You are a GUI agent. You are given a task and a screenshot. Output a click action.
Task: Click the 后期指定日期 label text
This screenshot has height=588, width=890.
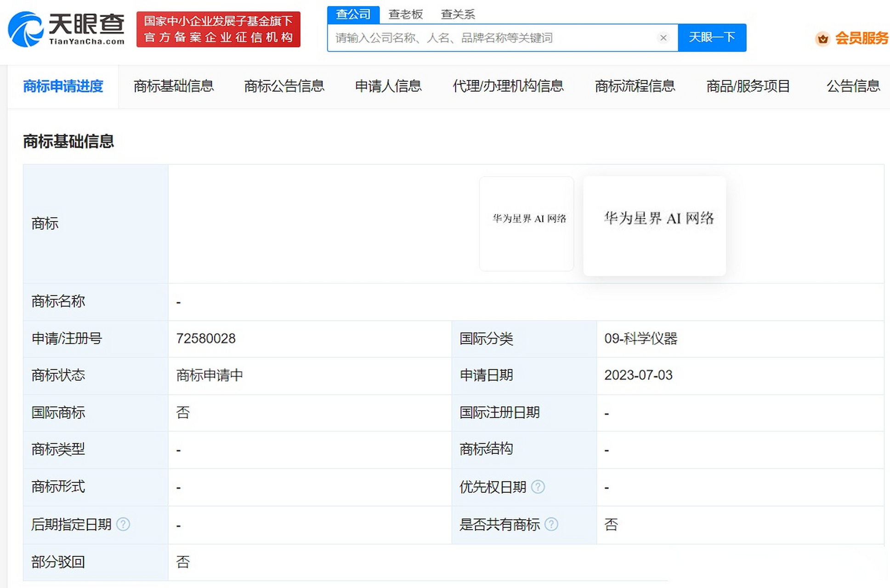[x=71, y=524]
